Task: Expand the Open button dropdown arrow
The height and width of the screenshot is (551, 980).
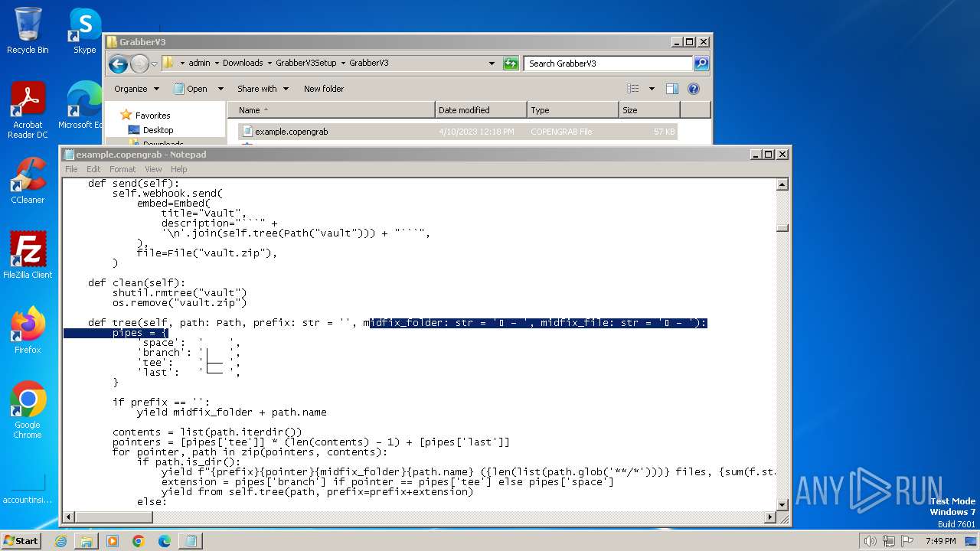Action: [x=220, y=89]
